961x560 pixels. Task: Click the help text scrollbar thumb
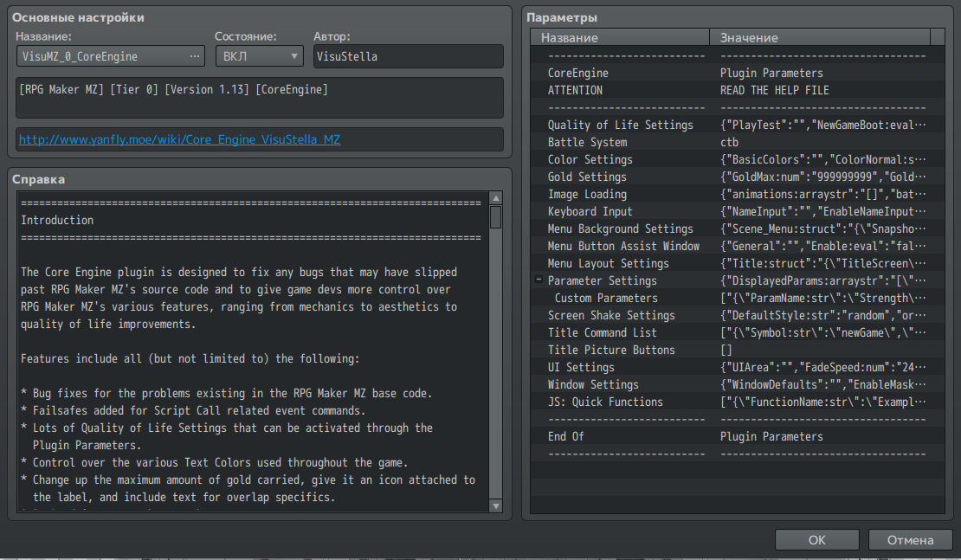[x=496, y=217]
